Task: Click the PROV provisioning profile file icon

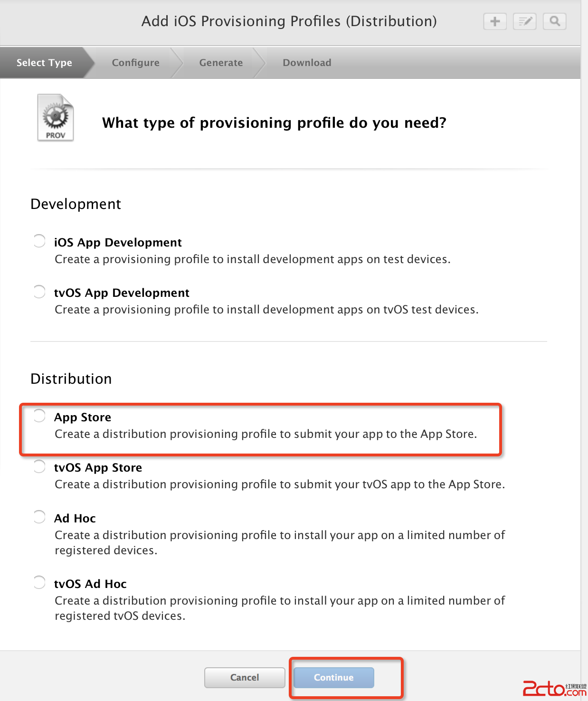Action: pos(56,118)
